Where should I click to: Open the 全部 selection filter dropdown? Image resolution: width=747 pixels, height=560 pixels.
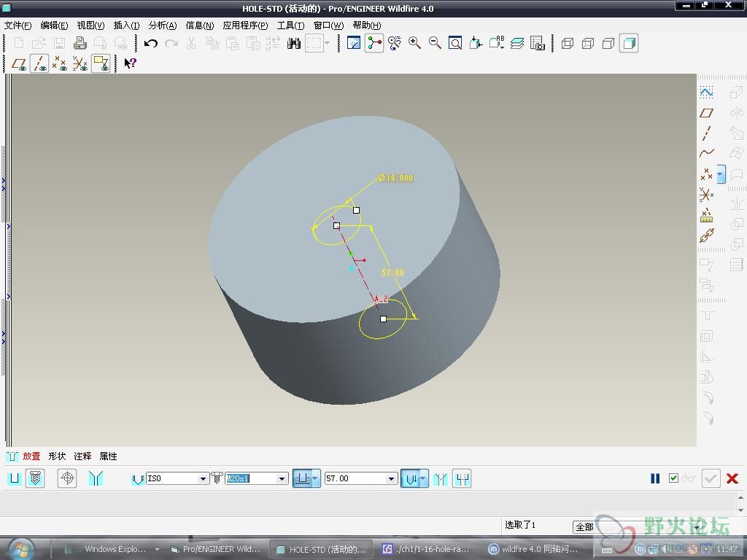click(697, 526)
